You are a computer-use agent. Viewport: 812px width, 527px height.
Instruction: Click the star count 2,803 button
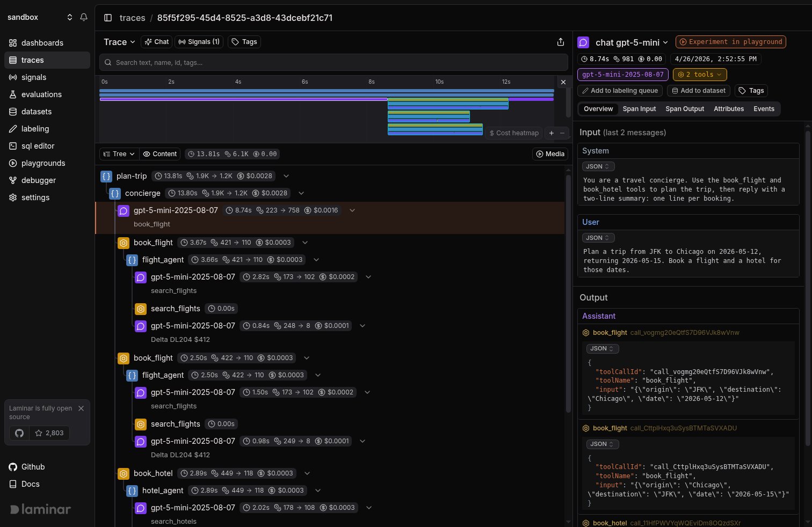49,433
